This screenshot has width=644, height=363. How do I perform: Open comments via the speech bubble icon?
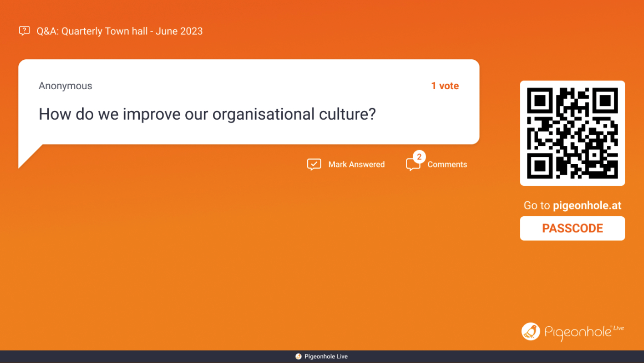tap(412, 166)
